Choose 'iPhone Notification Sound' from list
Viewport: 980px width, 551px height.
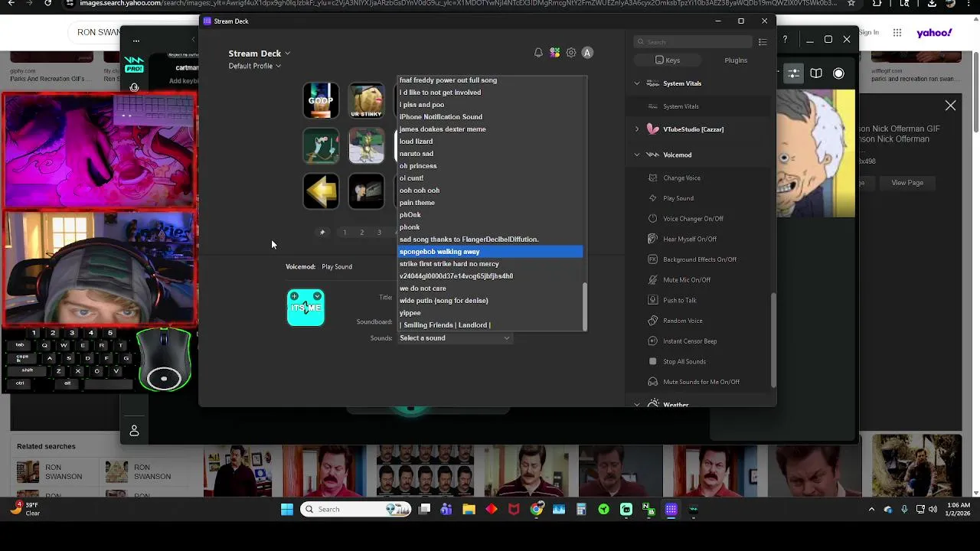click(x=490, y=117)
